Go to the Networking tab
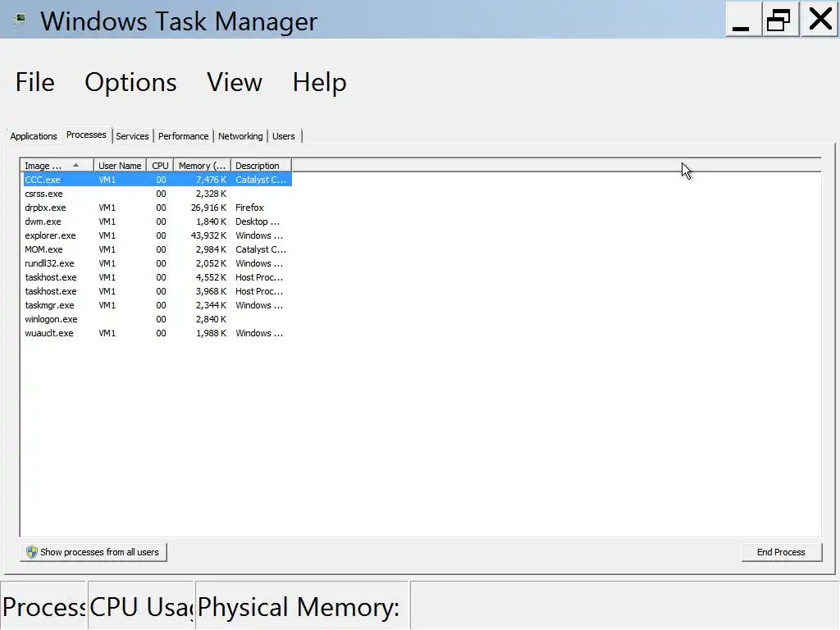Screen dimensions: 840x630 (x=240, y=136)
